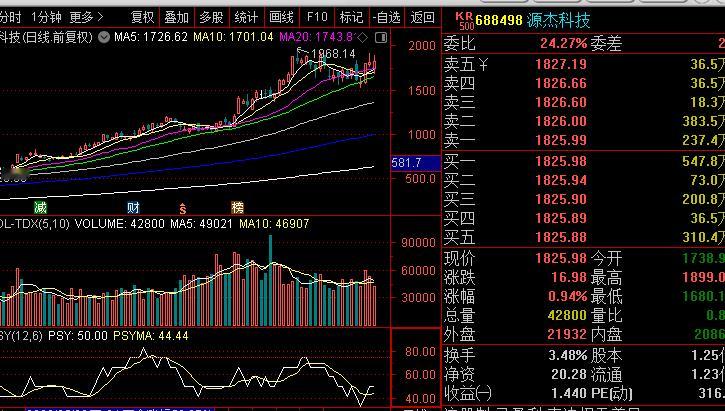The image size is (725, 411).
Task: Click the ¥ symbol beside 卖五
Action: (x=483, y=64)
